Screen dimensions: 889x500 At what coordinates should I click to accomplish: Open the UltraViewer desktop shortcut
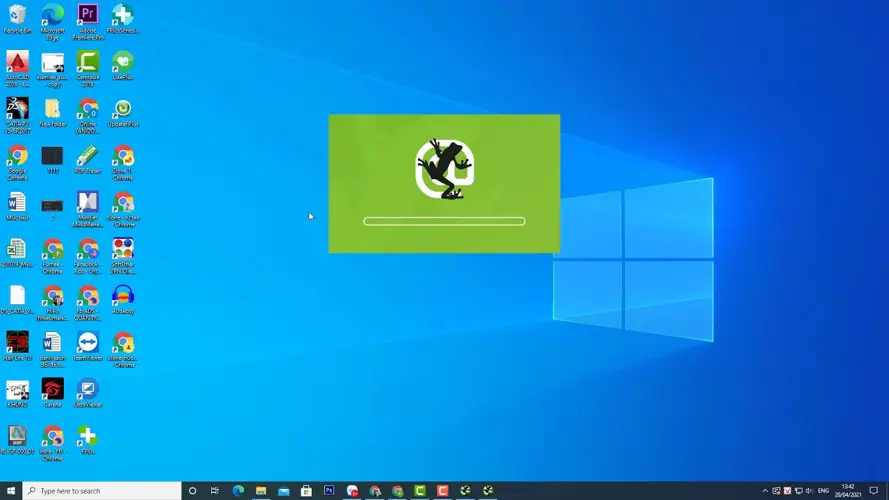(88, 393)
